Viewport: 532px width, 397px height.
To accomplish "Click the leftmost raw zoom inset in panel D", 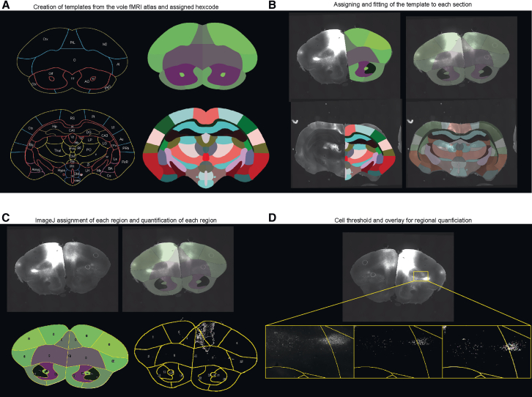I will tap(310, 352).
